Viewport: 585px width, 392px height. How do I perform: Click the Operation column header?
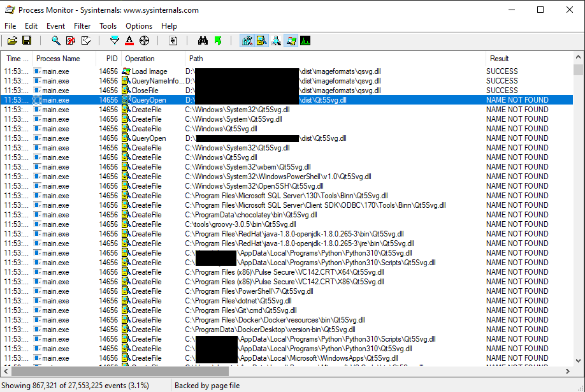(153, 59)
